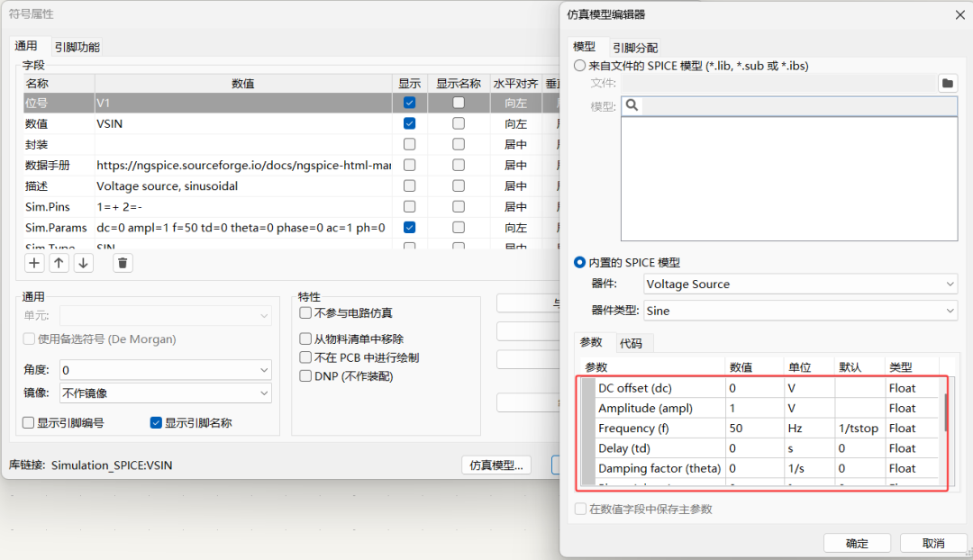973x560 pixels.
Task: Select 内置的 SPICE 模型 radio option
Action: pos(579,262)
